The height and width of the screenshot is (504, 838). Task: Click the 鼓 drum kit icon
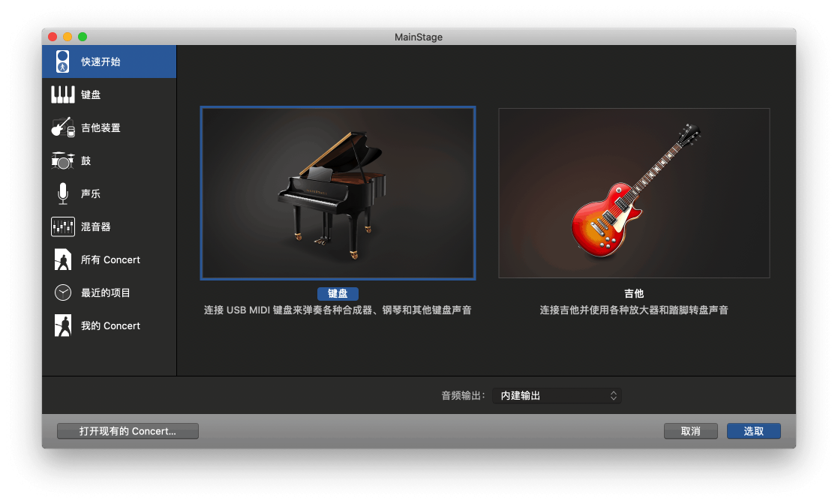click(65, 160)
